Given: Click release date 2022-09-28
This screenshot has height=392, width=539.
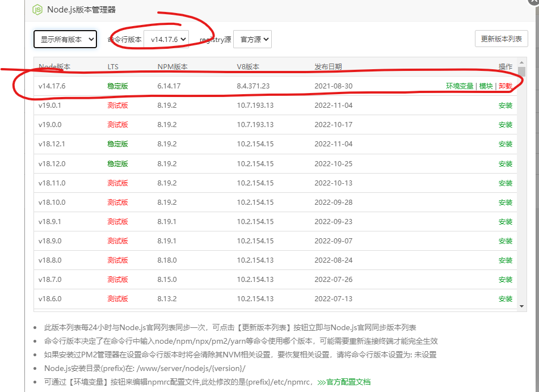Looking at the screenshot, I should point(334,203).
